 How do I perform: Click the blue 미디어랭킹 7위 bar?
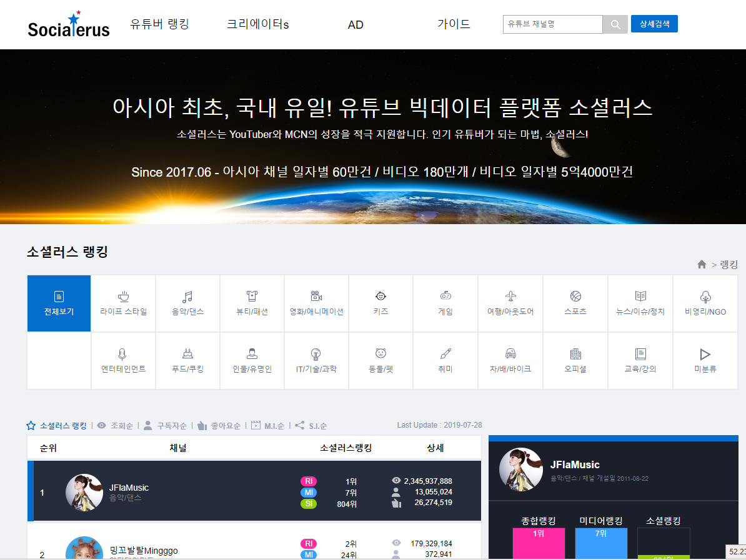point(602,543)
